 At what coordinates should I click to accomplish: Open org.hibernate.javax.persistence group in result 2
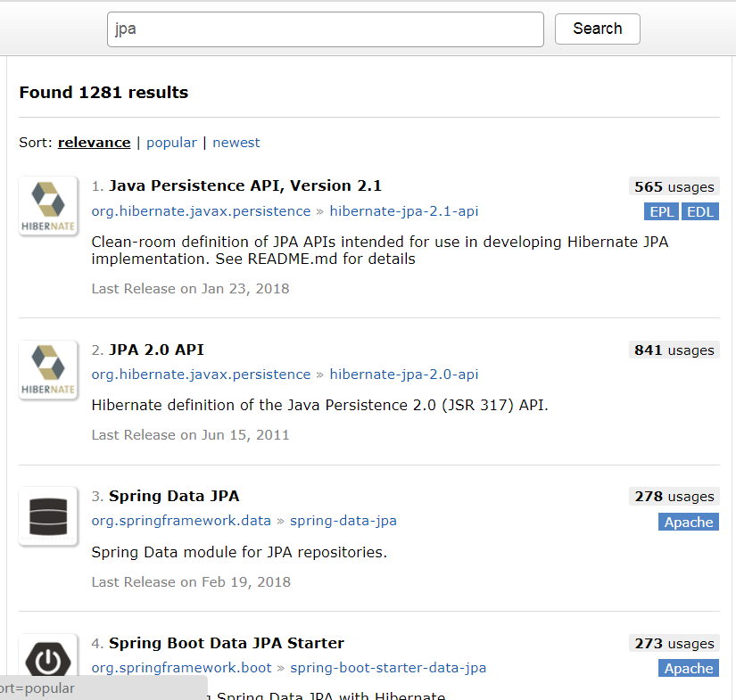click(201, 375)
